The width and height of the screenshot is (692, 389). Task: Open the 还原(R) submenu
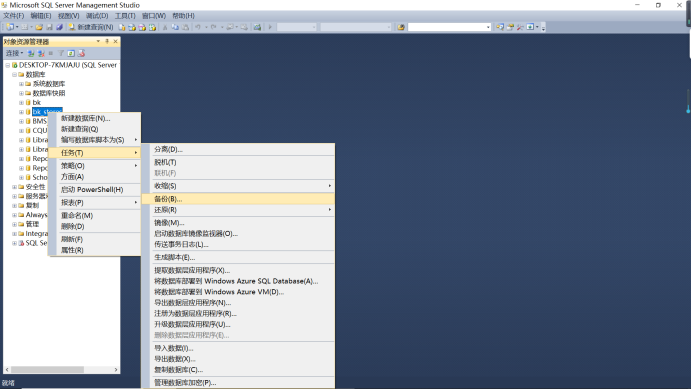tap(238, 210)
